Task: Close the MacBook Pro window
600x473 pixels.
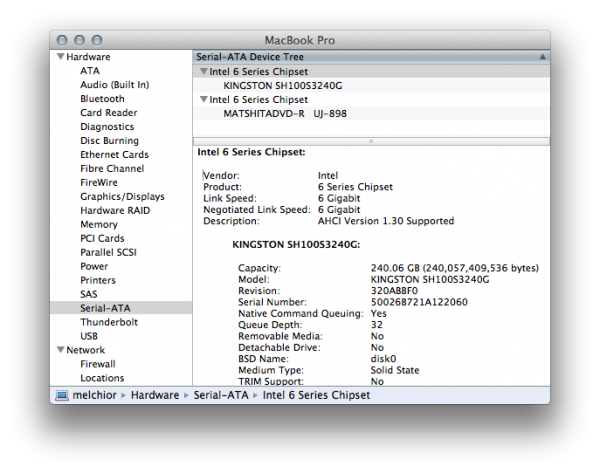Action: [x=62, y=40]
